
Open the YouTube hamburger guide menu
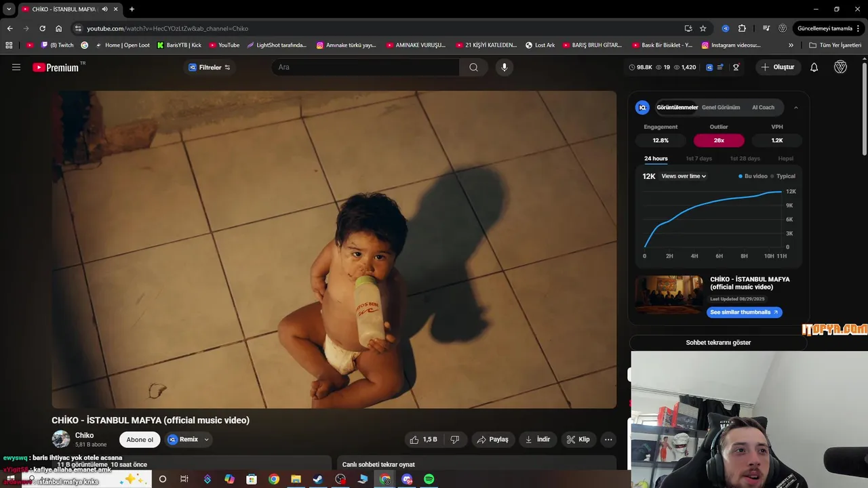click(x=16, y=67)
